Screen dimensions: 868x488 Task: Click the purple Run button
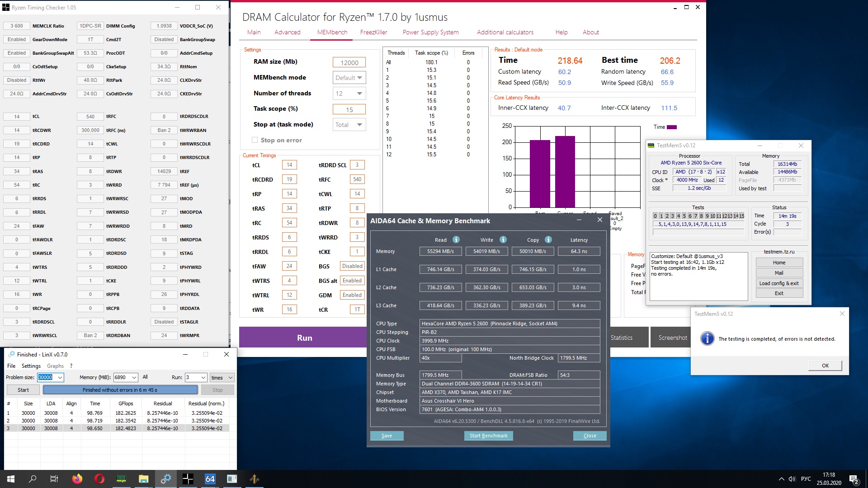[x=304, y=338]
